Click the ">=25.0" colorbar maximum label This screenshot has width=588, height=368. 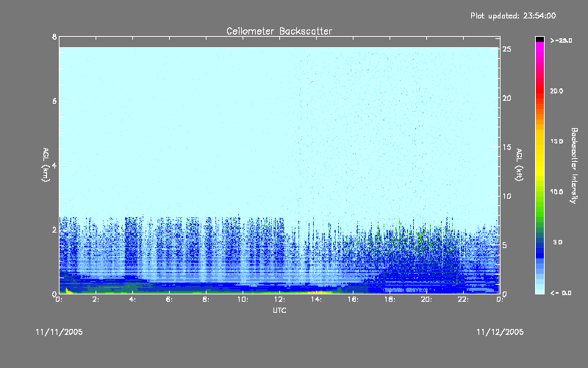561,40
